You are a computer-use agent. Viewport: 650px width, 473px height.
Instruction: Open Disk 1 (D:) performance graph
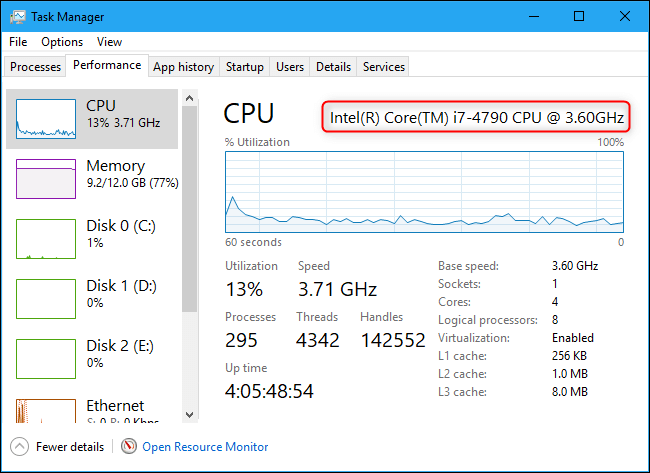click(x=46, y=298)
